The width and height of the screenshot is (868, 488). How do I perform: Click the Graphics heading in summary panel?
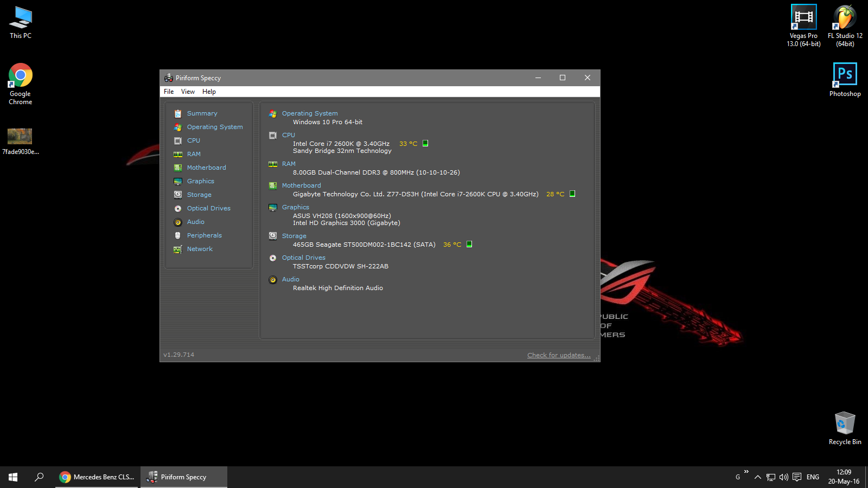click(295, 207)
